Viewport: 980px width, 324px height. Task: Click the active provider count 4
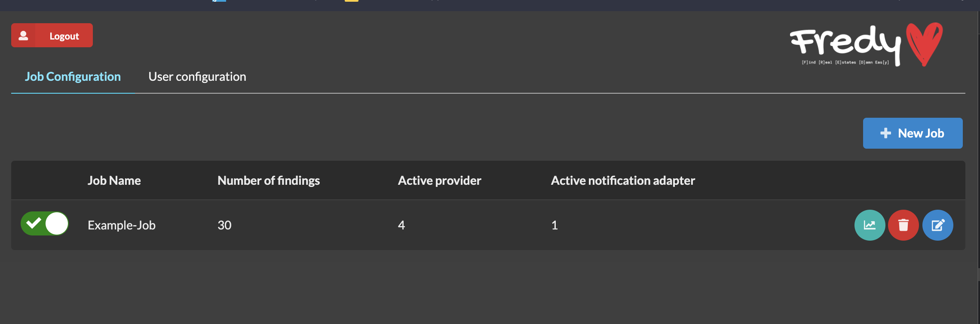pos(401,225)
